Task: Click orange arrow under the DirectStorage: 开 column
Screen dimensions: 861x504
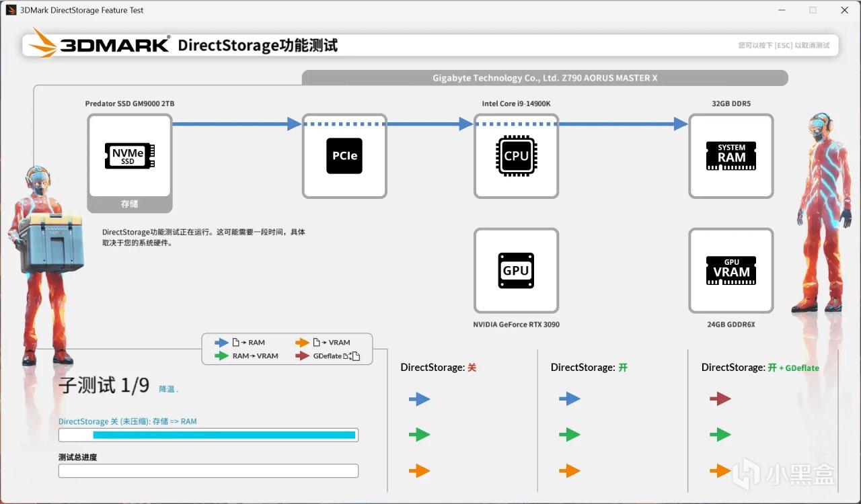Action: (x=570, y=470)
